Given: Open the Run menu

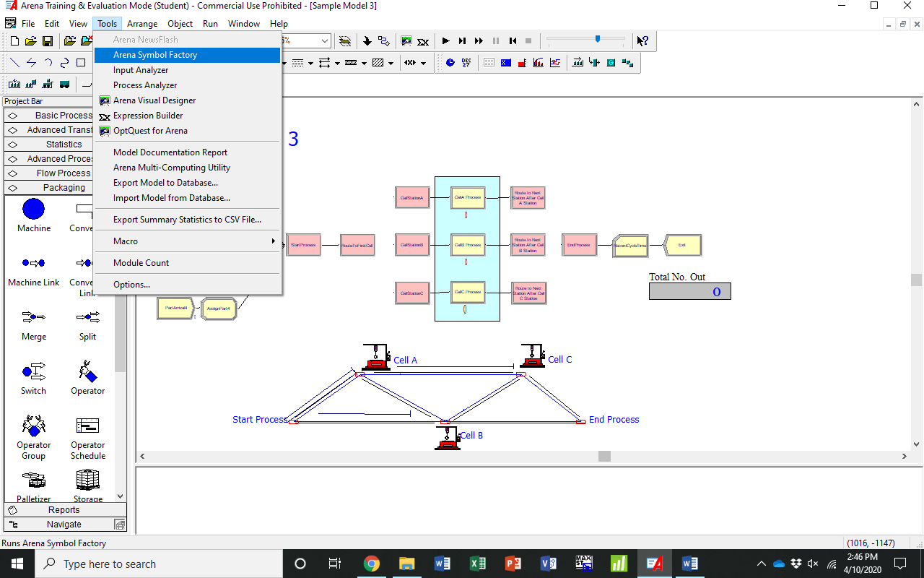Looking at the screenshot, I should 210,24.
